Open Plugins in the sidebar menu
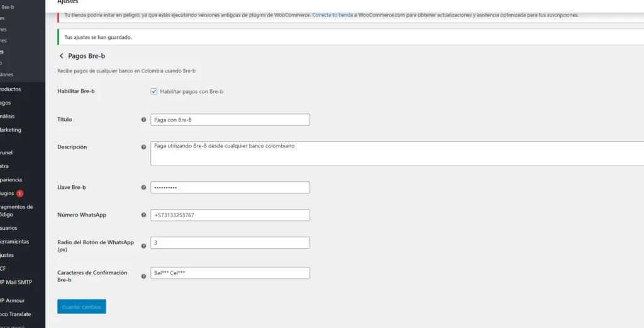Screen dimensions: 644x328 [8, 193]
